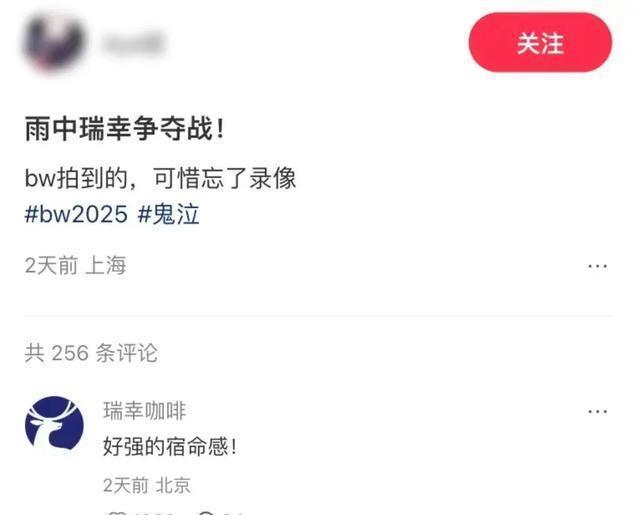Open the #bw2025 hashtag
The image size is (640, 515).
pos(76,214)
